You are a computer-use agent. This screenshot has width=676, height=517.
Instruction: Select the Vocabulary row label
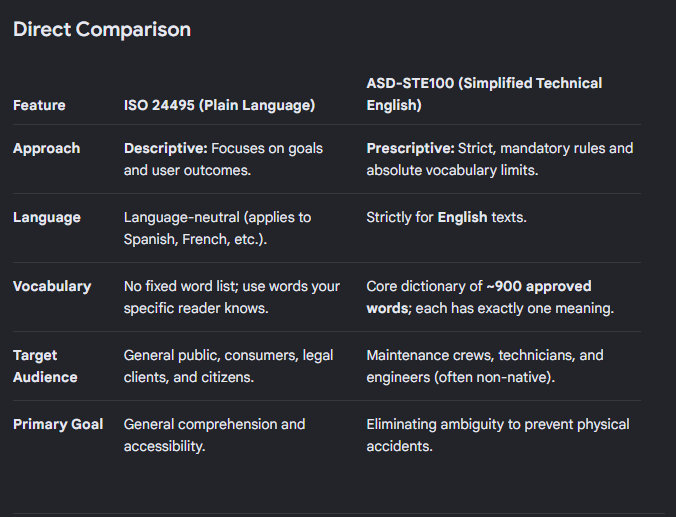52,286
